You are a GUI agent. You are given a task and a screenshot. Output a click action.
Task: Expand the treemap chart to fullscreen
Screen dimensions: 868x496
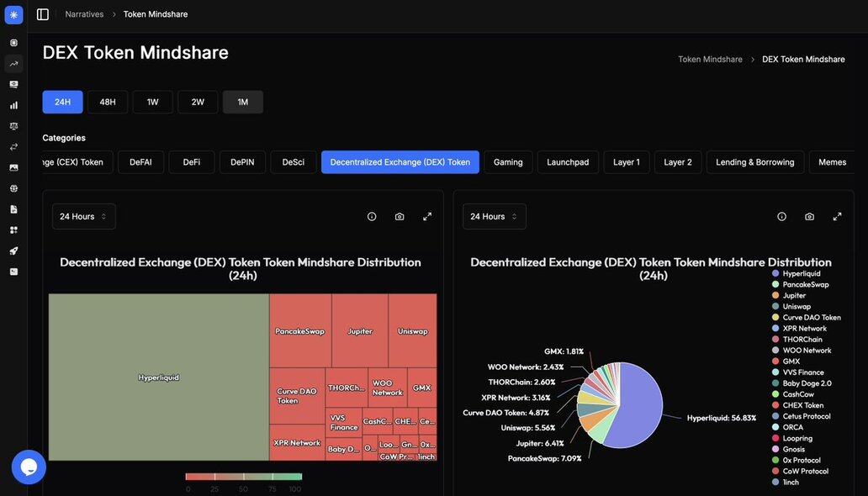[427, 216]
